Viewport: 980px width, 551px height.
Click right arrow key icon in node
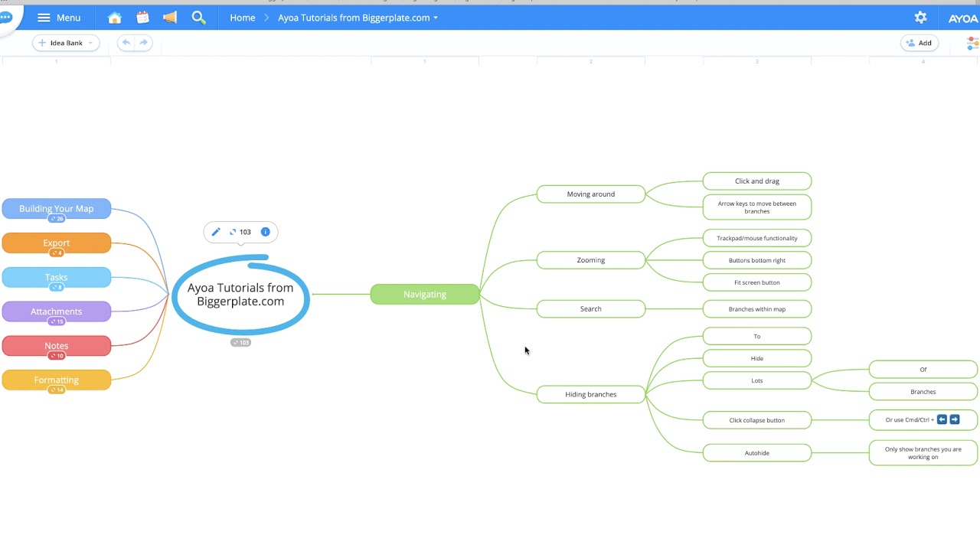coord(954,419)
